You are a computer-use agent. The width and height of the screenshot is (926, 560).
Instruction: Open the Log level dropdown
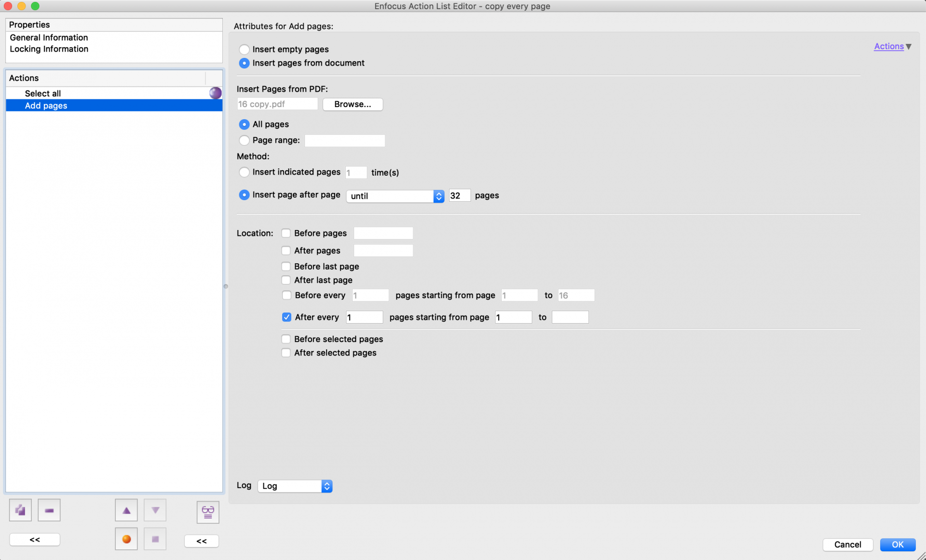coord(295,486)
